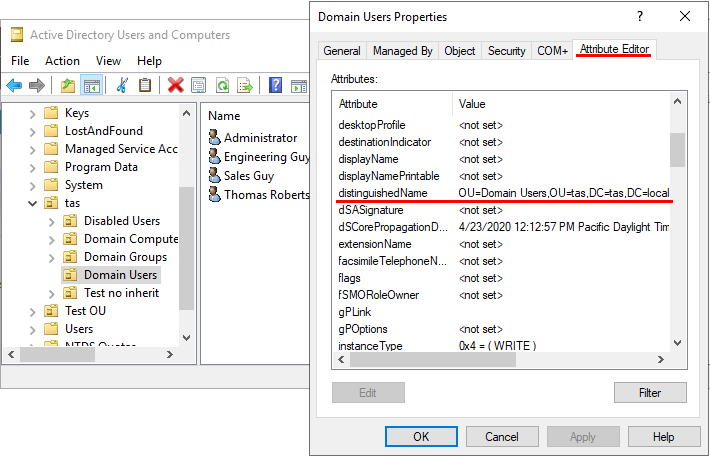
Task: Click the Export List icon
Action: (245, 86)
